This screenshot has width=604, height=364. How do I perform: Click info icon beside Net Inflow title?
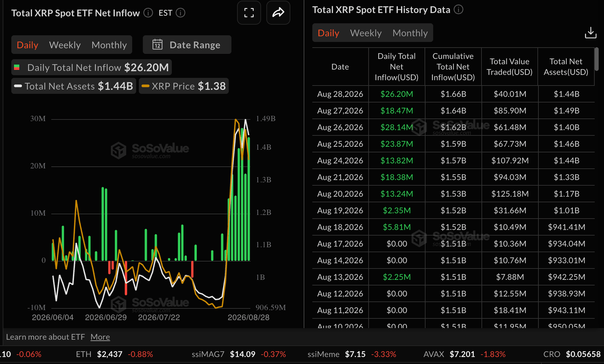coord(148,13)
